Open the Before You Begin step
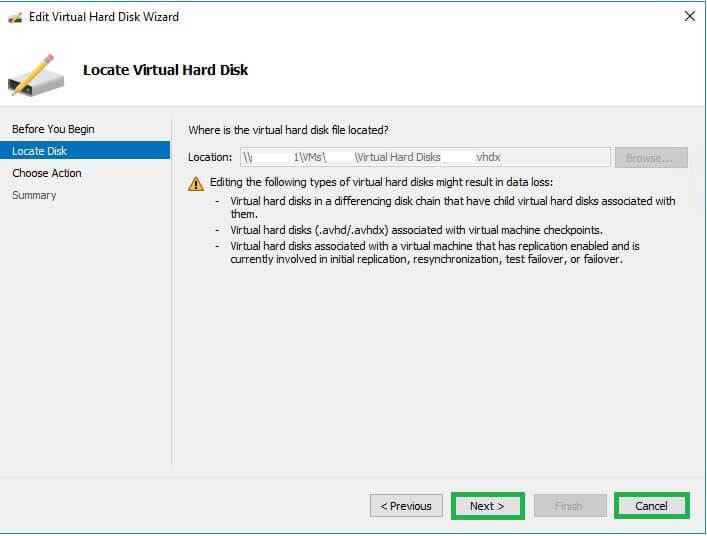Viewport: 707px width, 536px height. pyautogui.click(x=53, y=129)
